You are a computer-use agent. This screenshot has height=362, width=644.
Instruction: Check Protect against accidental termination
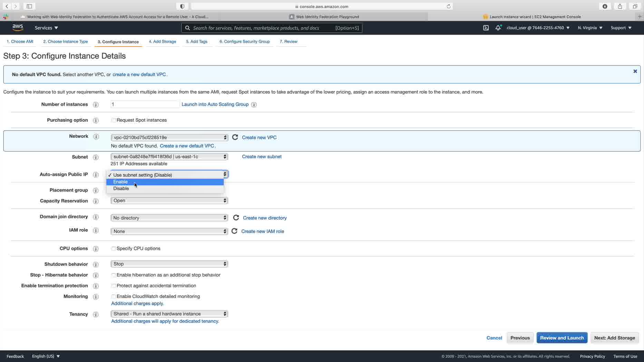point(114,286)
